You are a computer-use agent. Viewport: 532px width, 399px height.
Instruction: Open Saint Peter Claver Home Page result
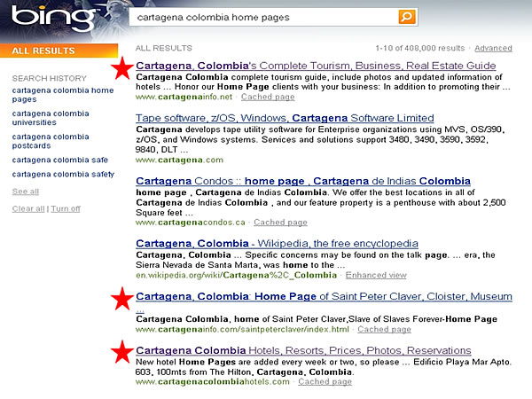pos(324,296)
